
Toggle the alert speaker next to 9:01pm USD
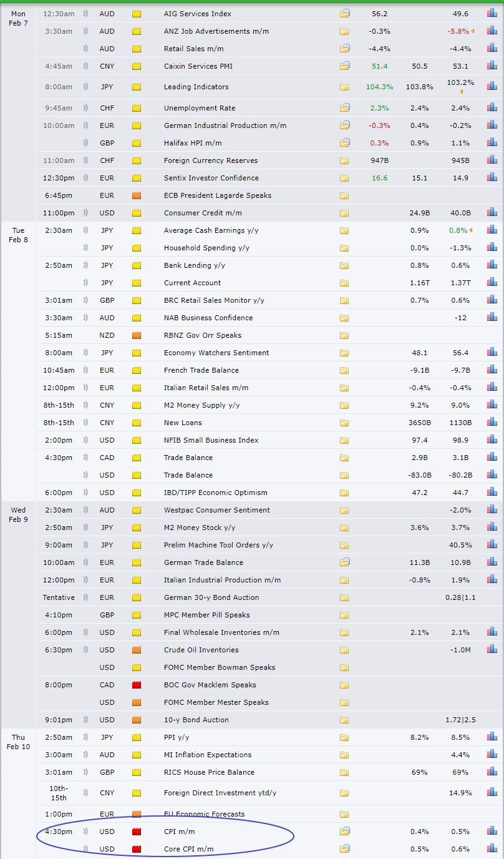pyautogui.click(x=85, y=720)
